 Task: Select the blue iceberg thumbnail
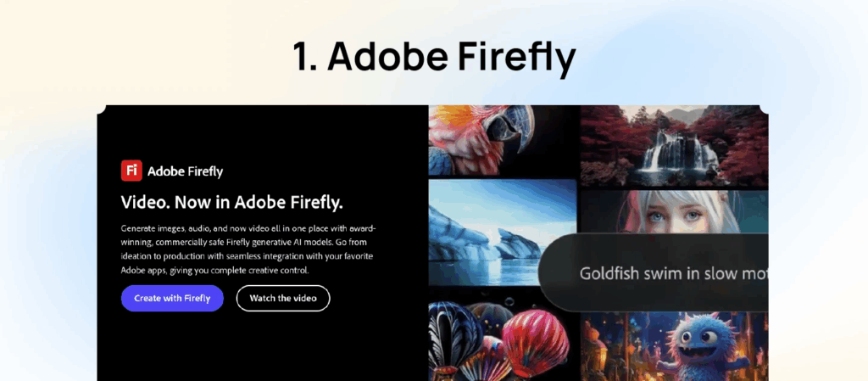coord(502,233)
